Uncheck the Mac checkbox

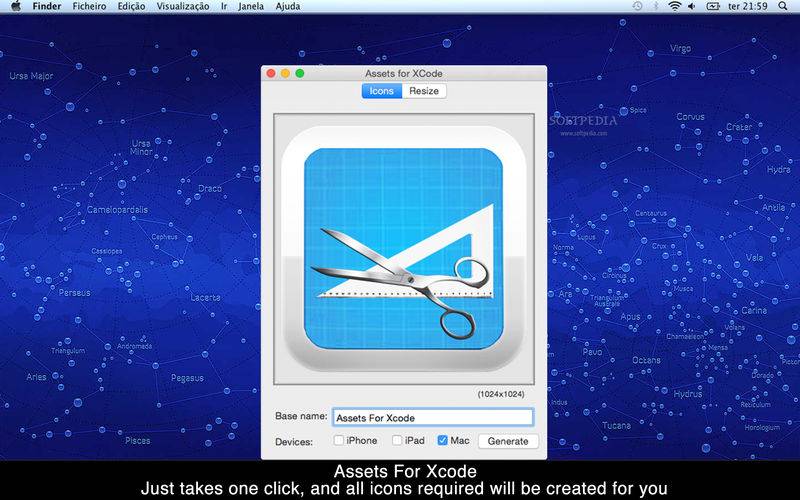[x=442, y=440]
